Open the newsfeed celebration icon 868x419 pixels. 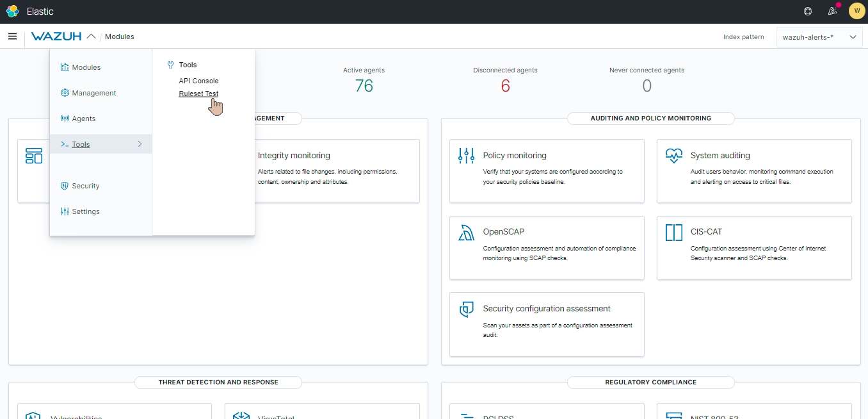[x=832, y=11]
